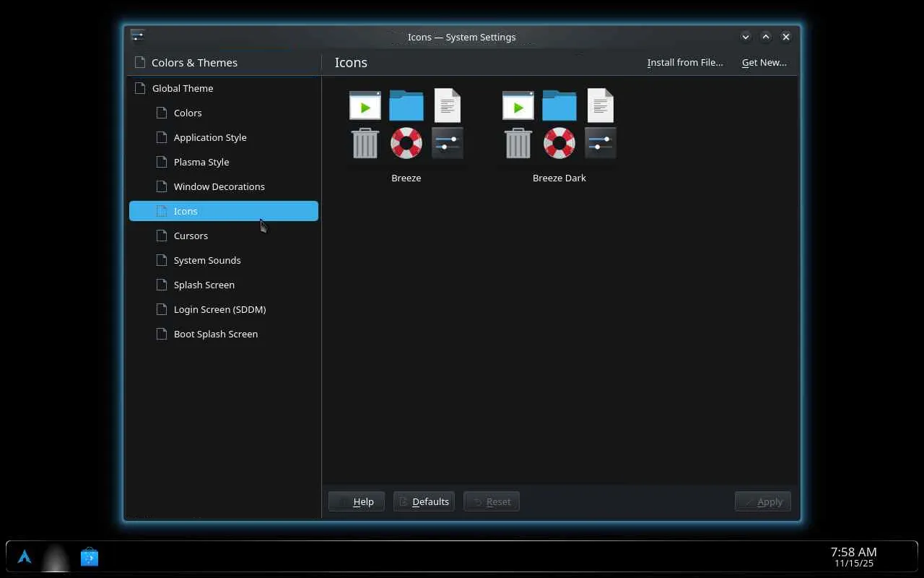Go to the Colors settings page
This screenshot has width=924, height=578.
[224, 113]
